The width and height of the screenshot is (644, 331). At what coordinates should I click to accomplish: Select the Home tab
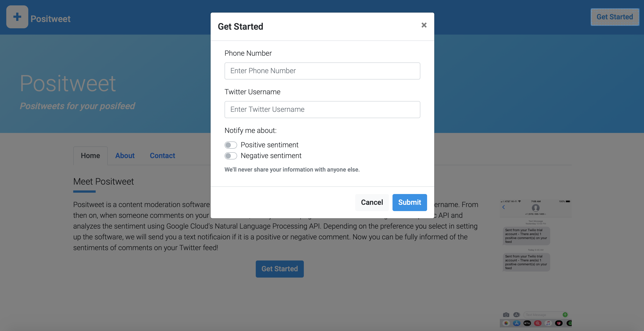(x=90, y=155)
